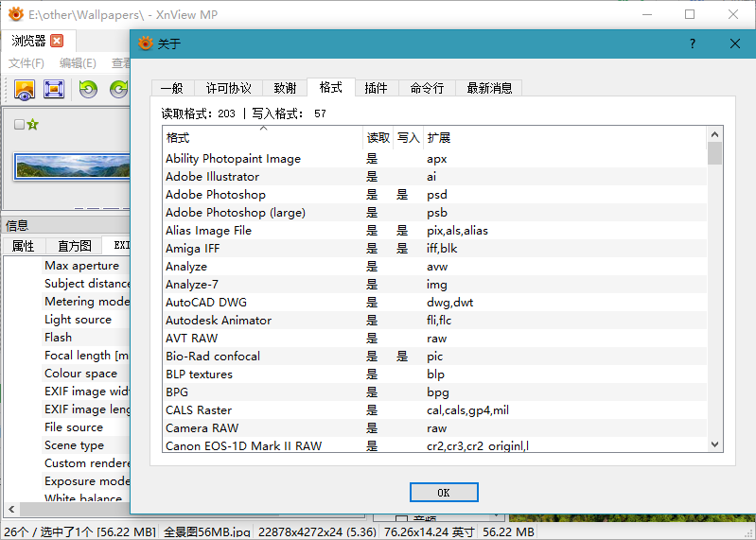This screenshot has width=756, height=540.
Task: Select the CALS Raster row
Action: (434, 410)
